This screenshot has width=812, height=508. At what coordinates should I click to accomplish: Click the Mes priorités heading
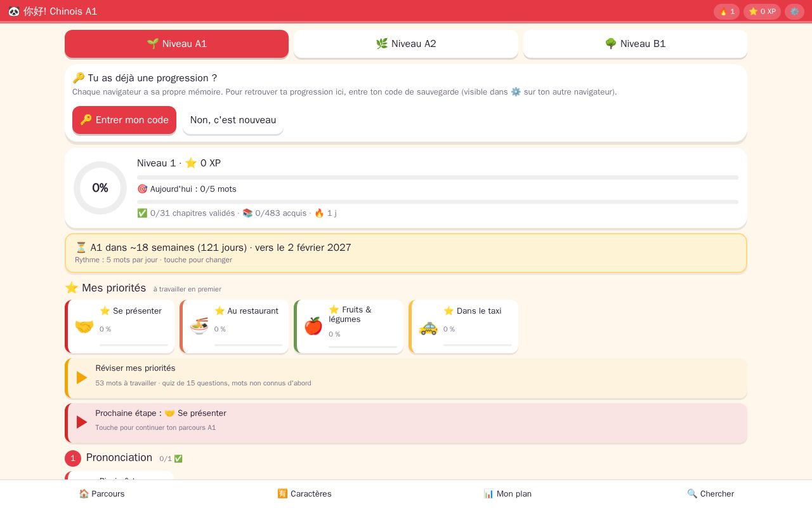point(105,288)
